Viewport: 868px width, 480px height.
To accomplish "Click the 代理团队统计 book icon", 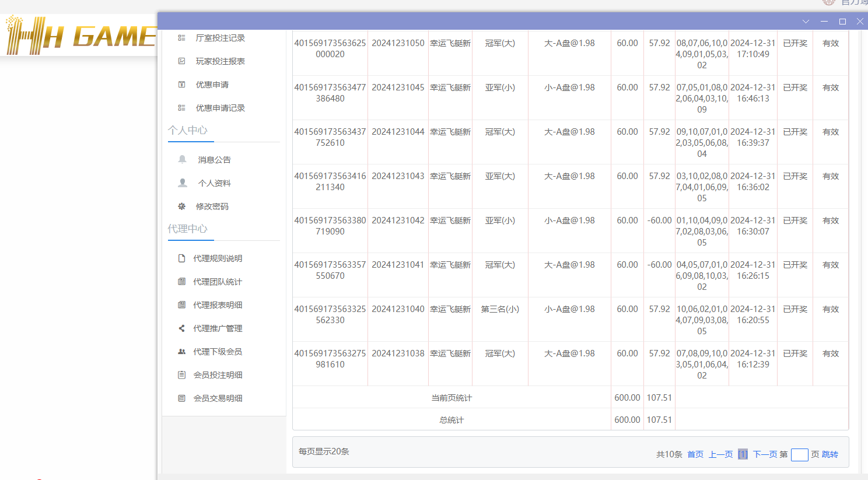I will [x=181, y=282].
